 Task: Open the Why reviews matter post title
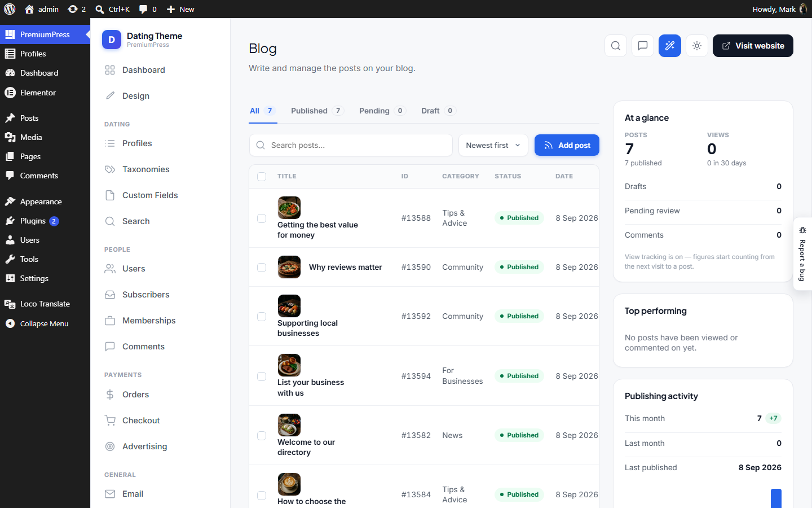point(346,267)
